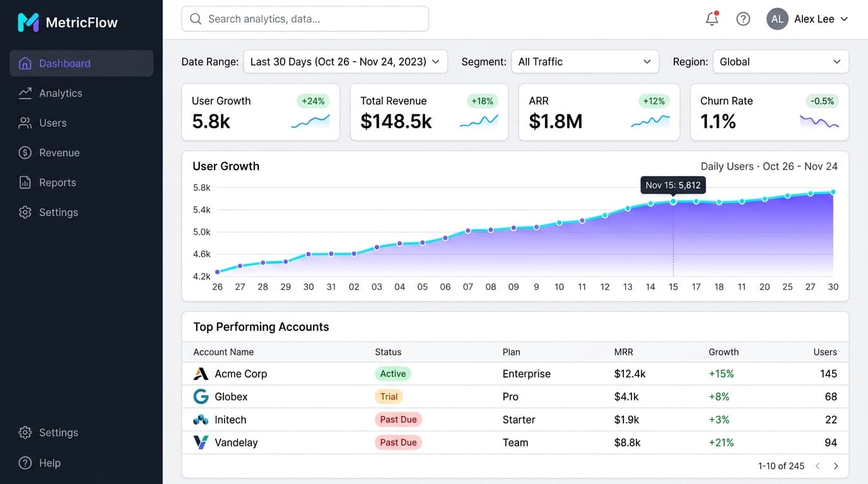Click the Reports chart icon in sidebar
Screen dimensions: 868x484
(25, 183)
